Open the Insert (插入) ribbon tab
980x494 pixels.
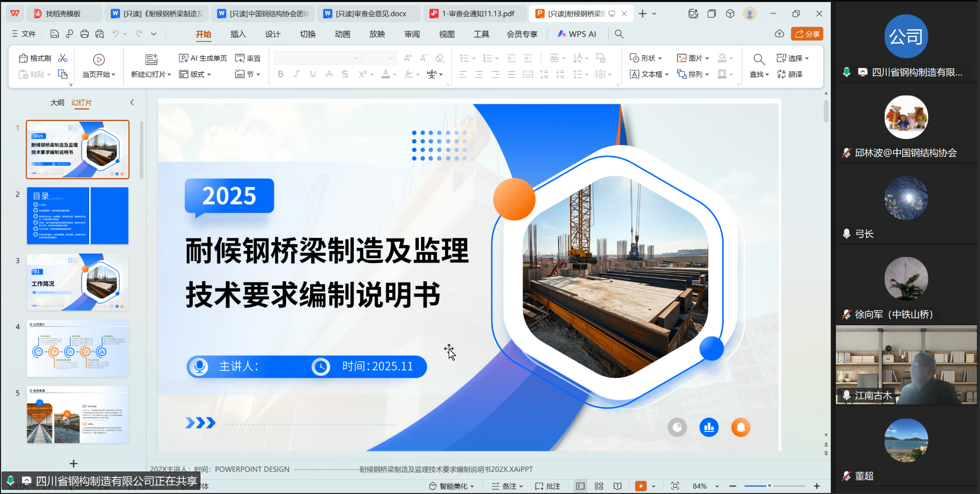point(238,34)
